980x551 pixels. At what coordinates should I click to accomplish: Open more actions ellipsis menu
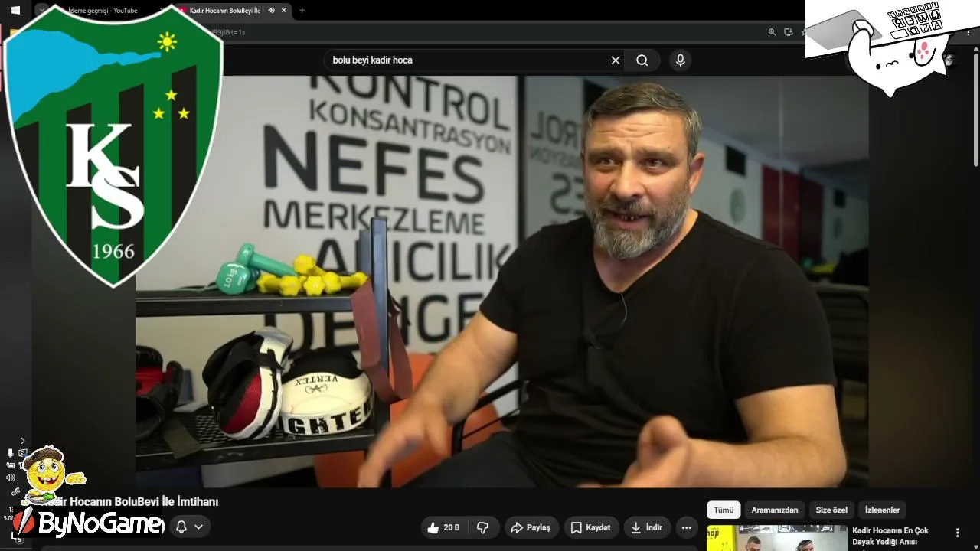click(x=686, y=527)
